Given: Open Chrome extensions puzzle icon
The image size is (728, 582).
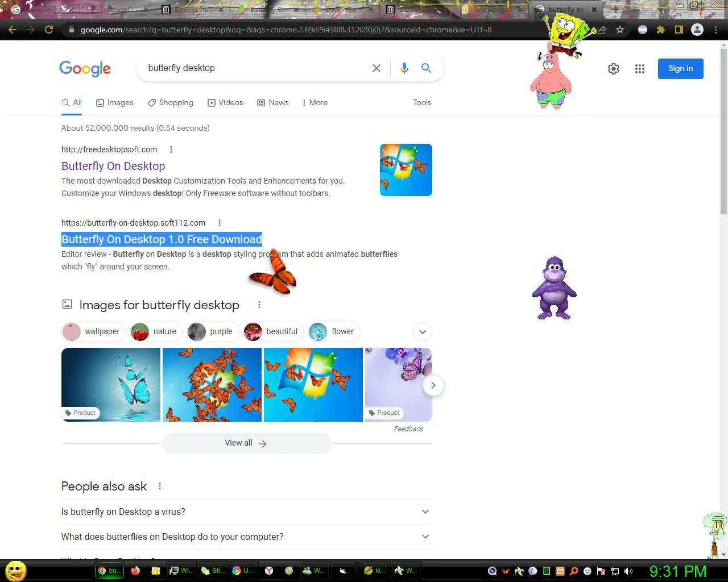Looking at the screenshot, I should point(661,30).
